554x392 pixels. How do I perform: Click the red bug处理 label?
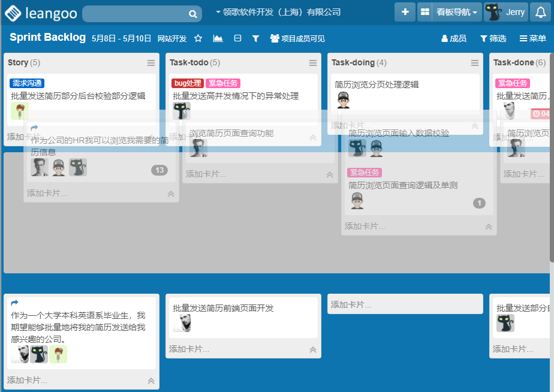pos(187,83)
